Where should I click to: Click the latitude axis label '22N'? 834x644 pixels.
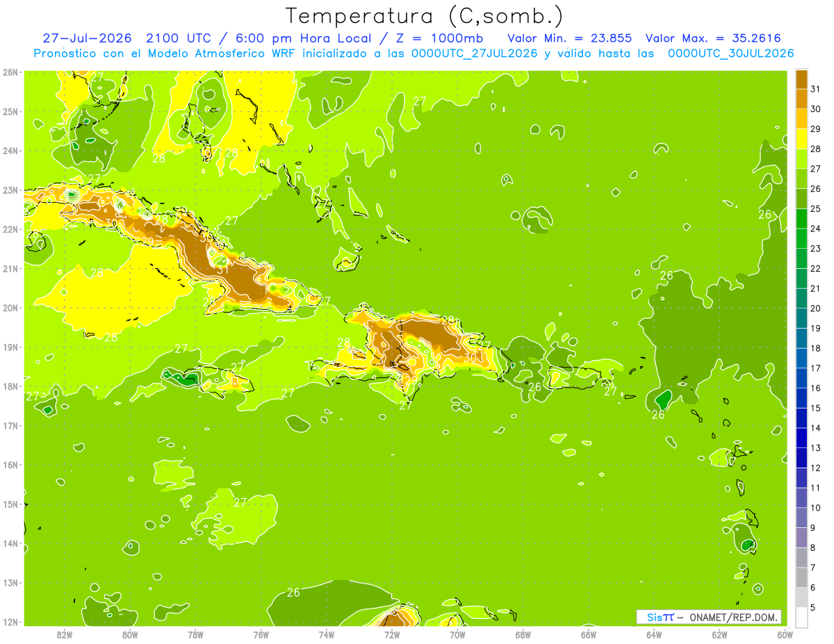[10, 229]
